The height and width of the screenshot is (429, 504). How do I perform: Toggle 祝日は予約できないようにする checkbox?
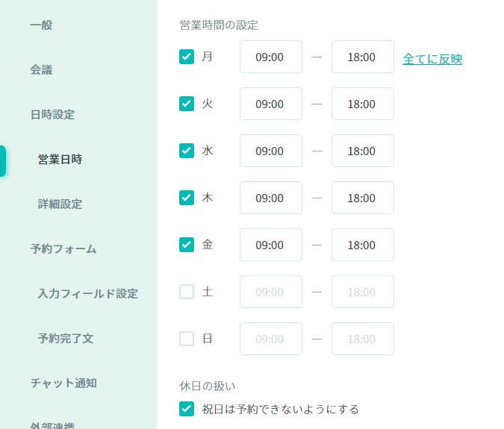(187, 409)
